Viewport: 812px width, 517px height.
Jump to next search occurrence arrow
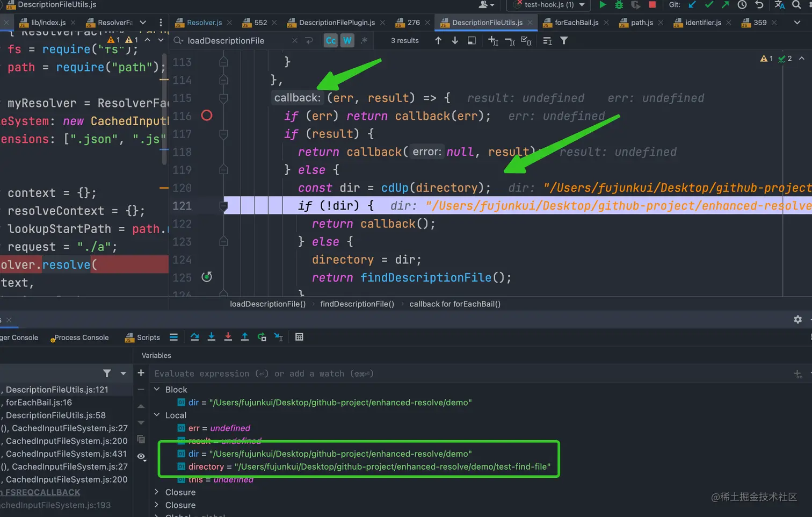click(x=455, y=41)
